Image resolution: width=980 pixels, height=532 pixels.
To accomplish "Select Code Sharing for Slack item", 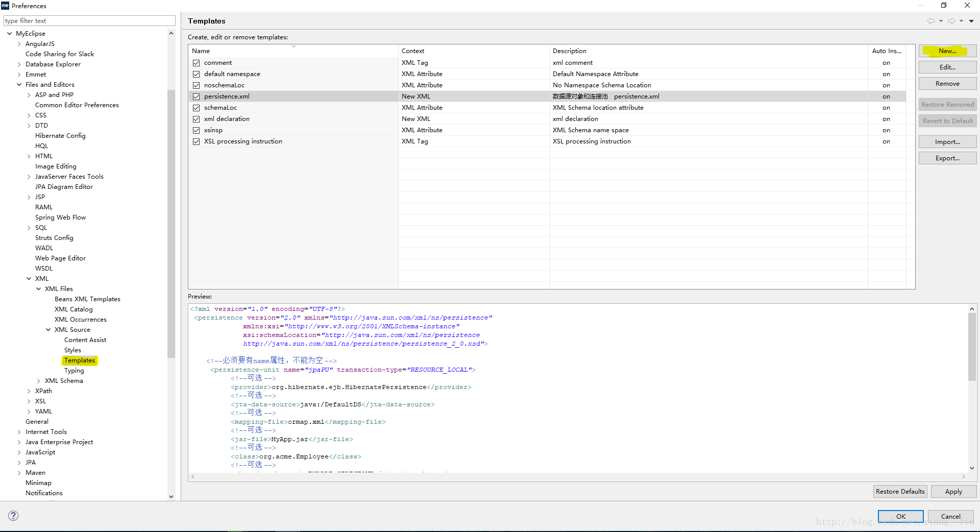I will [60, 54].
